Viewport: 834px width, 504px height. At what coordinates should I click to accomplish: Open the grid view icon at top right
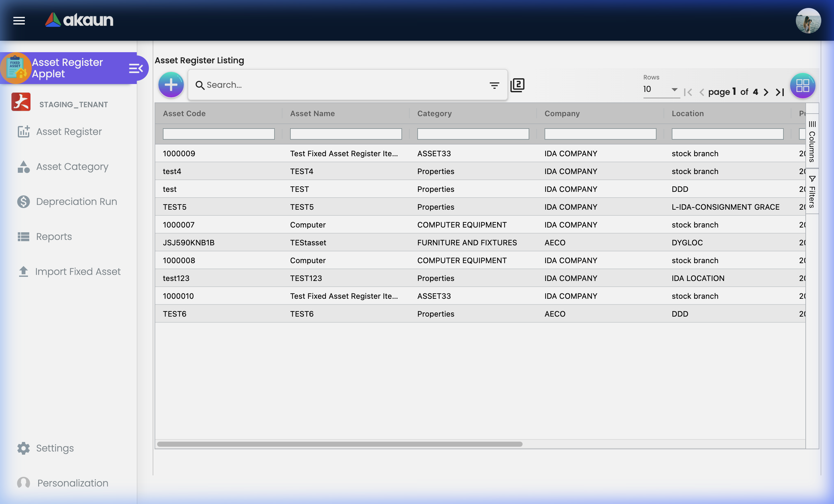(802, 85)
